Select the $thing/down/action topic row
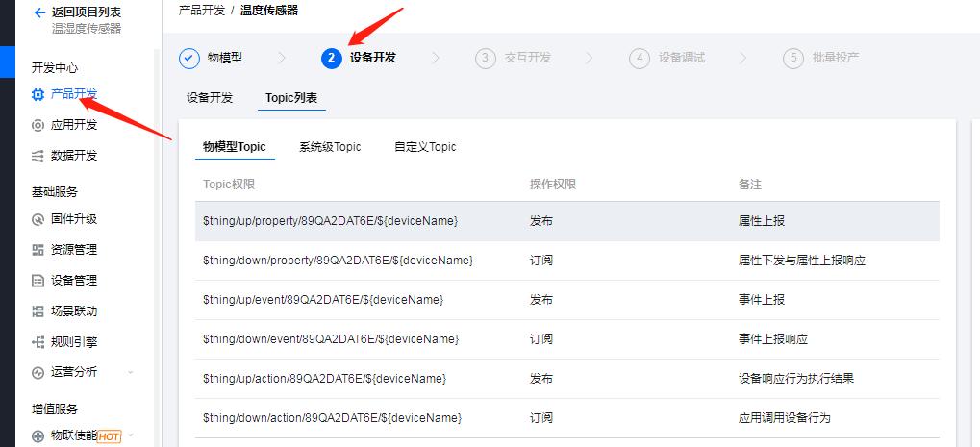This screenshot has width=980, height=447. pyautogui.click(x=566, y=418)
